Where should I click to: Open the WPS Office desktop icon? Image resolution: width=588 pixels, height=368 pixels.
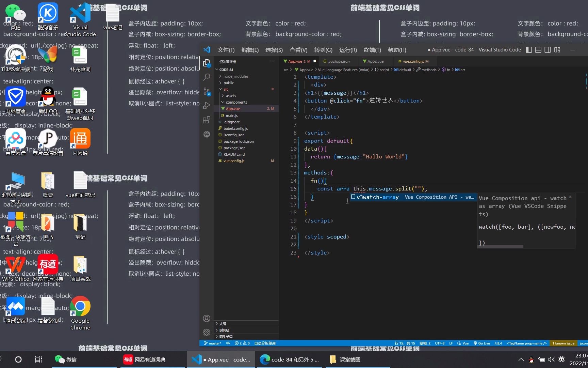tap(16, 268)
